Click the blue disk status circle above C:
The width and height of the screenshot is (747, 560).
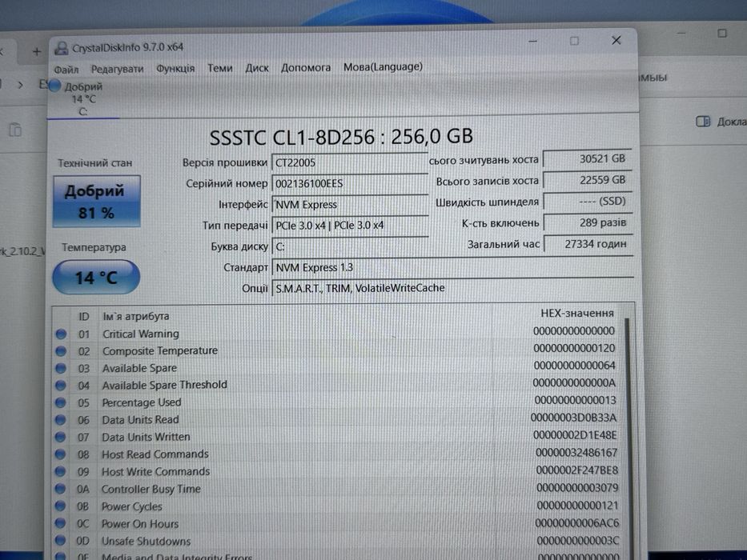55,86
